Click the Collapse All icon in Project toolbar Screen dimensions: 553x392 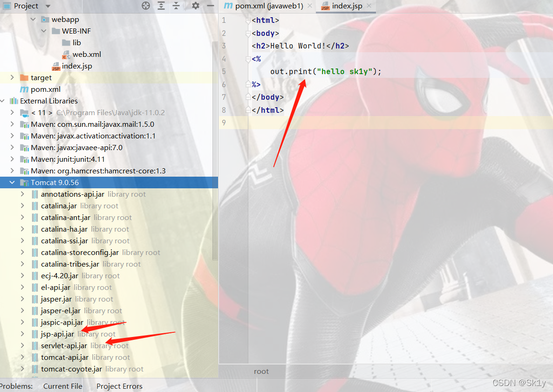click(x=176, y=6)
